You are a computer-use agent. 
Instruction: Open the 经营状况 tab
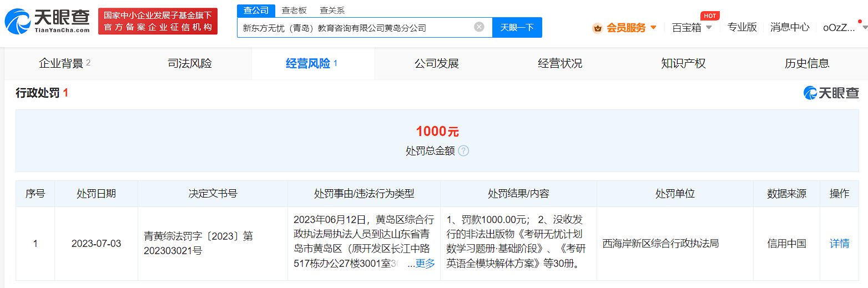click(x=560, y=63)
